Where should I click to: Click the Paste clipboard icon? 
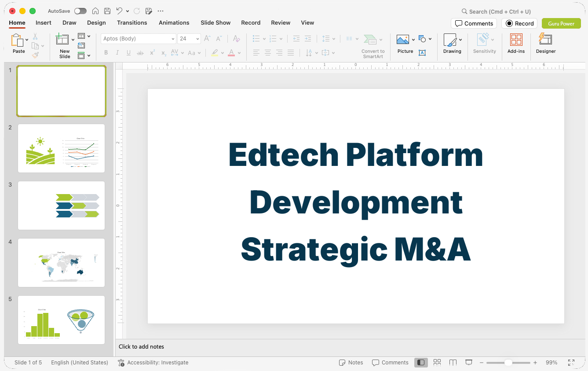(17, 40)
